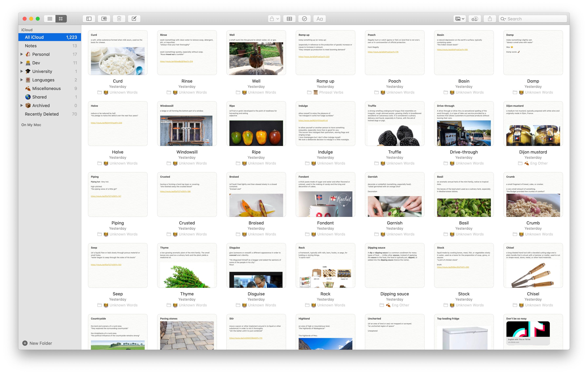Click the Search field

coord(535,19)
